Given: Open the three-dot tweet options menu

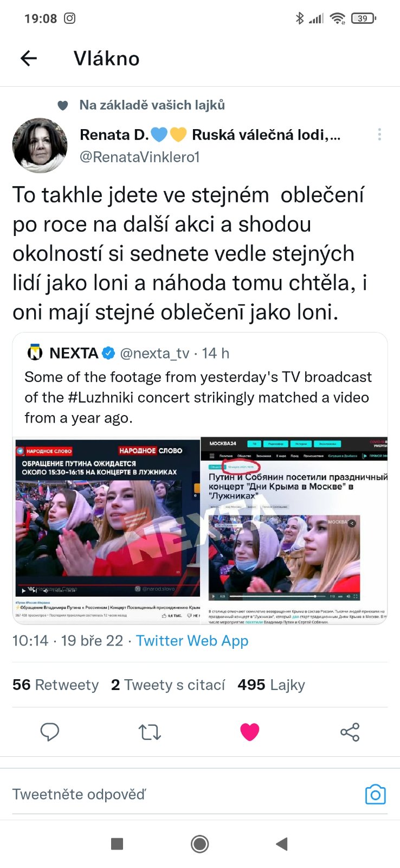Looking at the screenshot, I should click(x=379, y=134).
